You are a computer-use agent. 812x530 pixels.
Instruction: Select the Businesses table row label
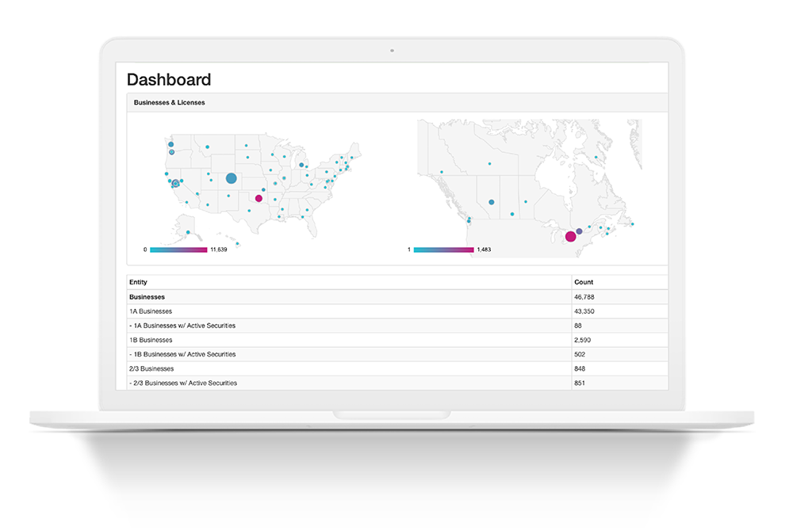147,297
